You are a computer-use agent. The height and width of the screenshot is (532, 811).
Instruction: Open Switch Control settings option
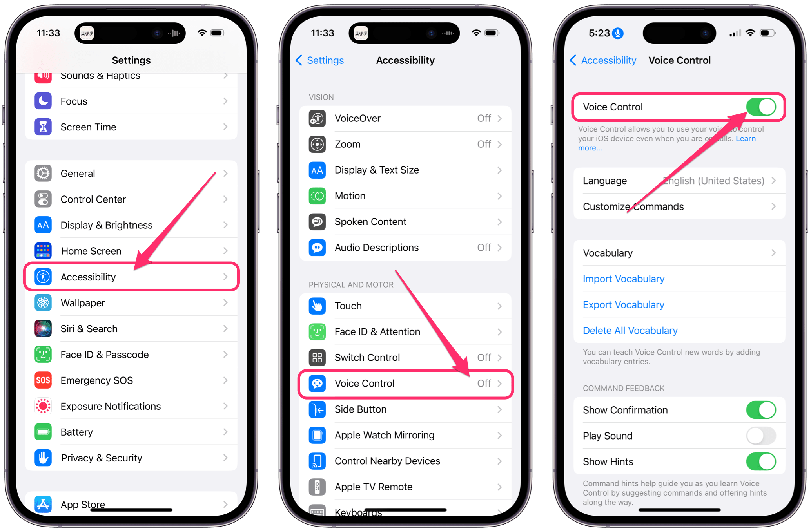(x=405, y=357)
